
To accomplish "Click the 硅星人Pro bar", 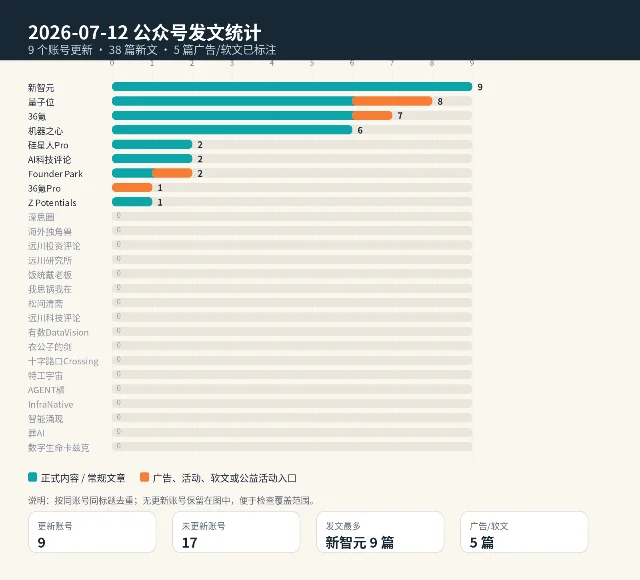I will click(x=152, y=144).
